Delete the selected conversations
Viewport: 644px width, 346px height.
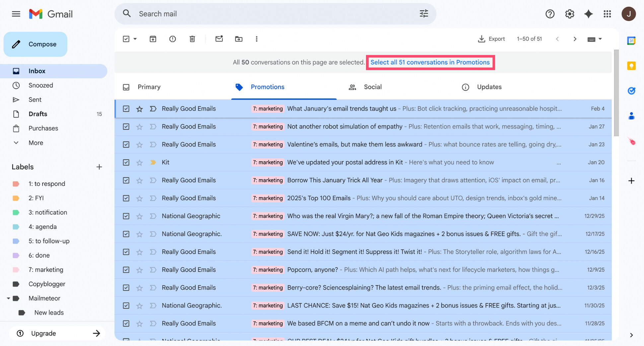coord(192,39)
